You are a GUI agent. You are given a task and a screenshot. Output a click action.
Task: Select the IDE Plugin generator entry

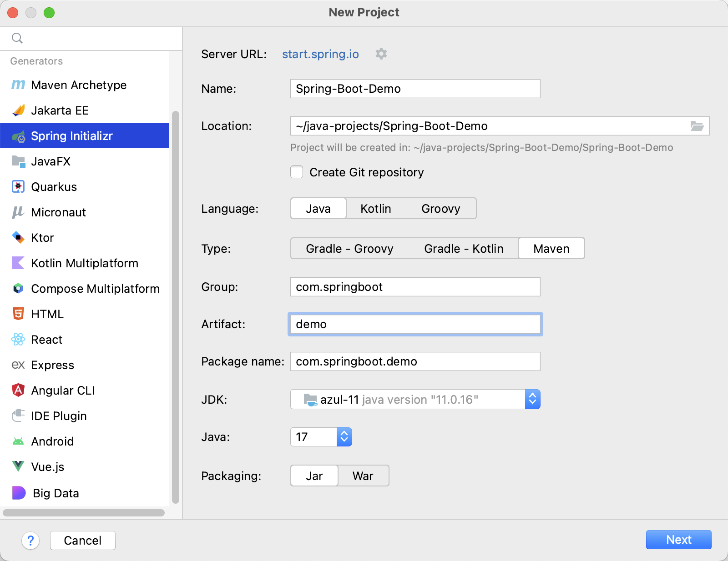(x=85, y=416)
